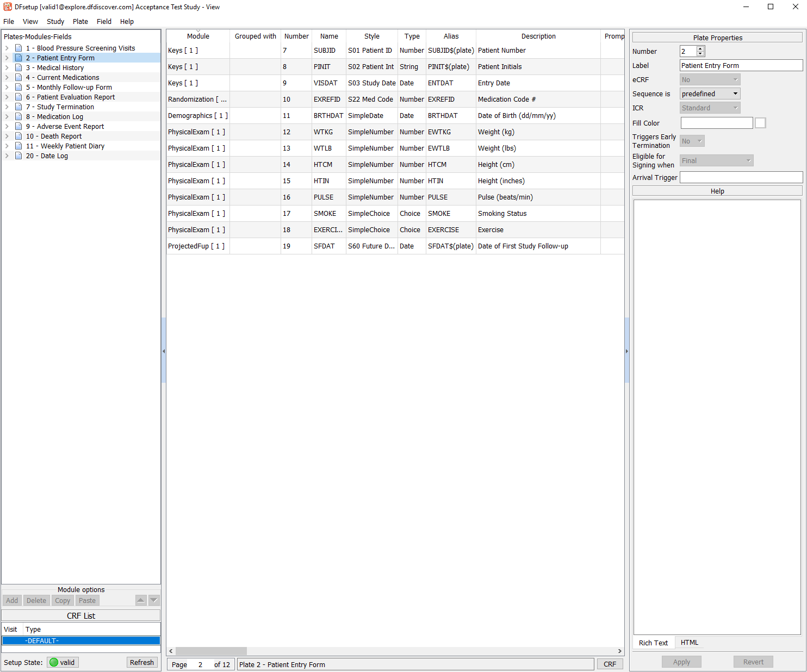Image resolution: width=807 pixels, height=672 pixels.
Task: Click the move module up arrow
Action: 141,600
